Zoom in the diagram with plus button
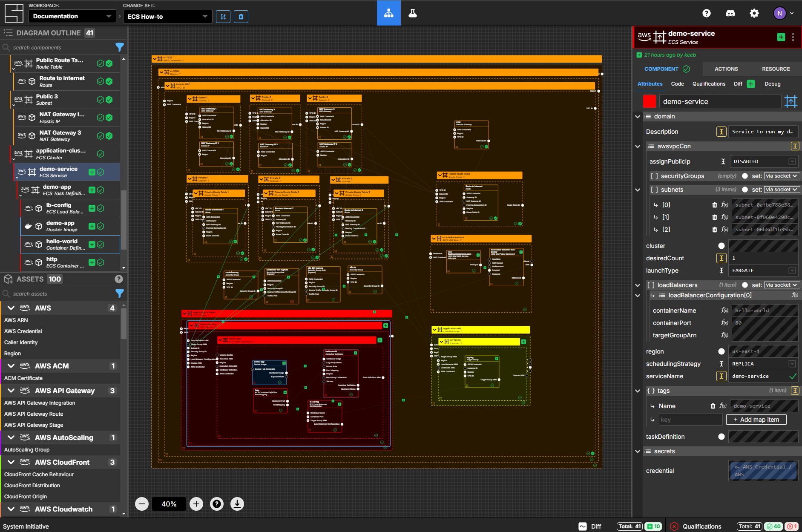Viewport: 802px width, 532px height. [196, 504]
